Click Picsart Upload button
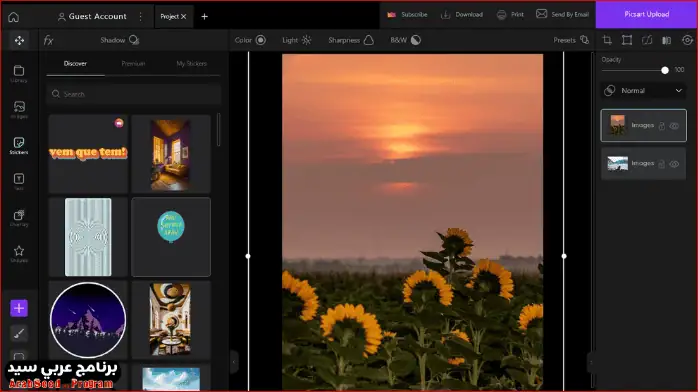The width and height of the screenshot is (698, 392). point(646,14)
